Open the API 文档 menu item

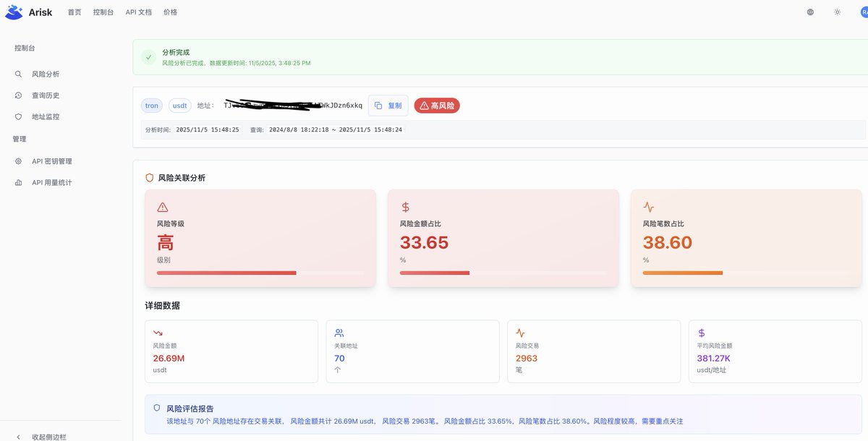click(x=138, y=12)
